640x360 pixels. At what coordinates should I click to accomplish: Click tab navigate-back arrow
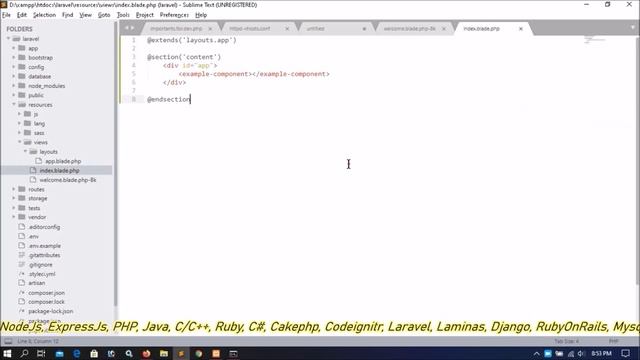pos(127,28)
